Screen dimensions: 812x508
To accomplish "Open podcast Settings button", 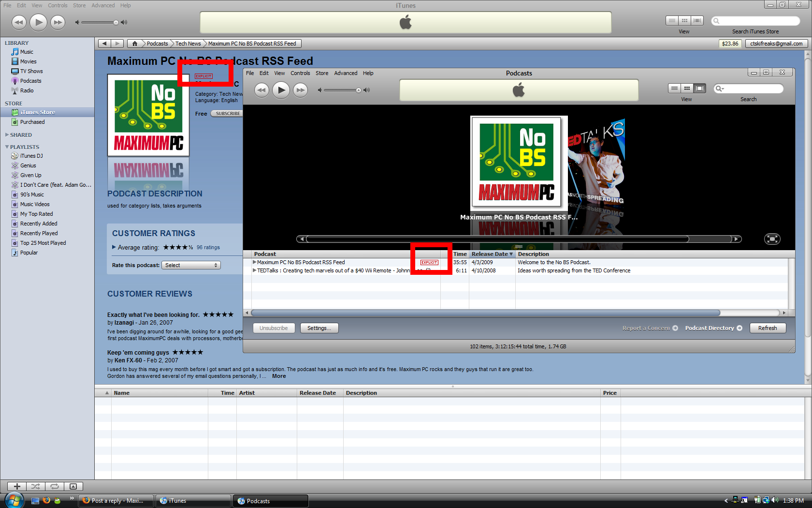I will pos(319,328).
